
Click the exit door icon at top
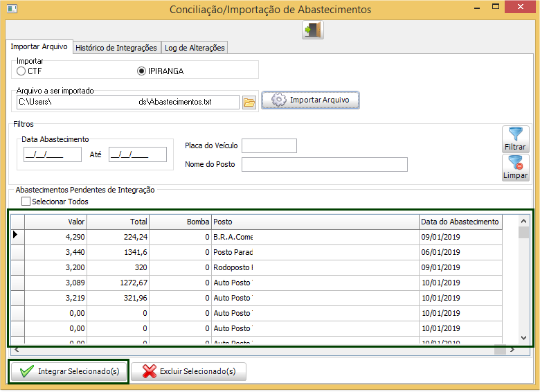(313, 30)
